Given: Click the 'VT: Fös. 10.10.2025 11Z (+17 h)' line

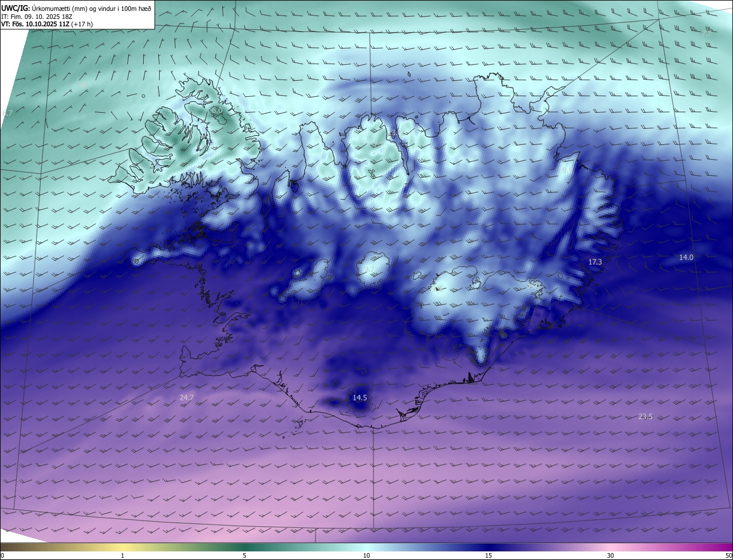Looking at the screenshot, I should pos(47,25).
